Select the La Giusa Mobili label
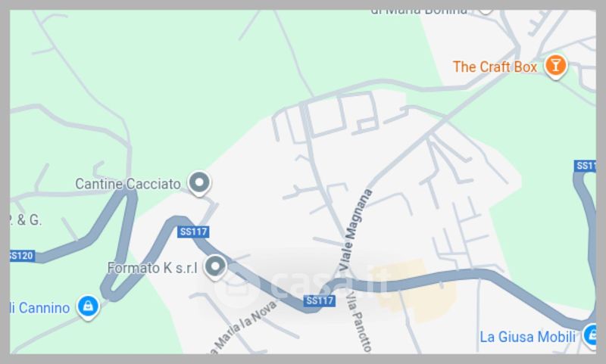This screenshot has width=606, height=364. point(527,337)
